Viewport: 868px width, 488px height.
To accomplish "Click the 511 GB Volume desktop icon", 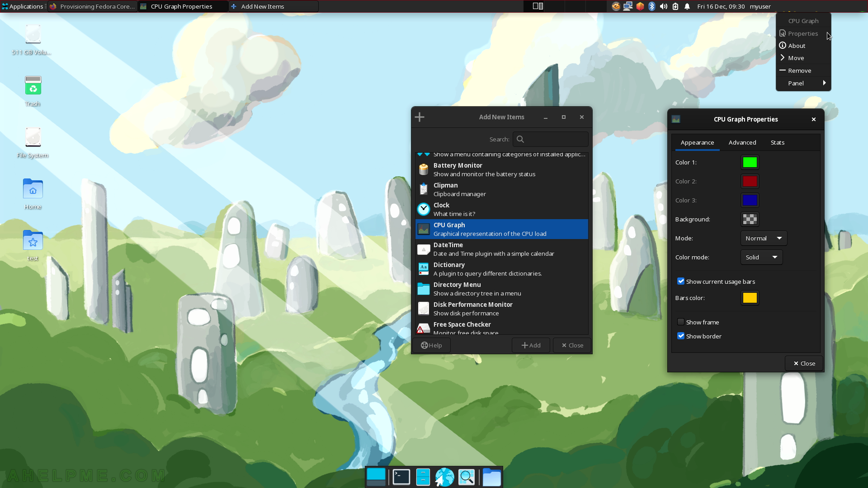I will (x=33, y=40).
